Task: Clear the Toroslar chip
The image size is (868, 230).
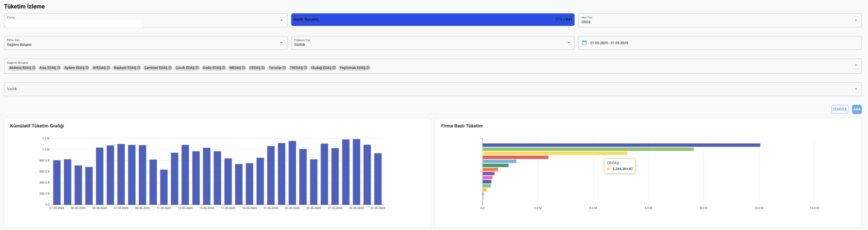Action: point(284,68)
